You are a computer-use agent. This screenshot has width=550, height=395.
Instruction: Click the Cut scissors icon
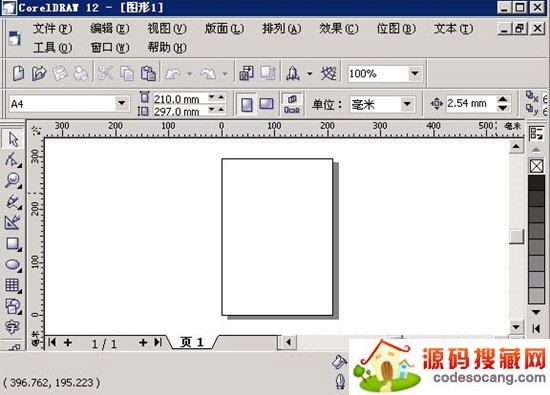pos(105,74)
